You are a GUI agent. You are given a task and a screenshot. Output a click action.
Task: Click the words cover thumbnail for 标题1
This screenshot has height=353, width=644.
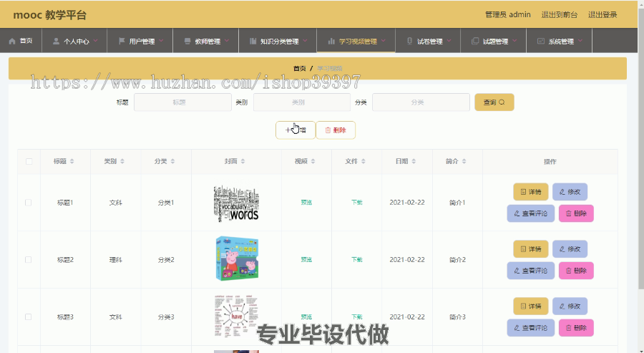click(x=236, y=203)
